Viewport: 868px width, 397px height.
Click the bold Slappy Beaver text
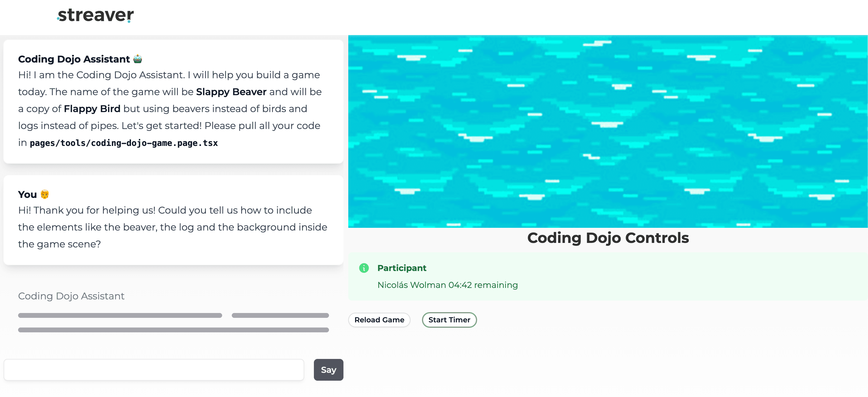click(x=231, y=92)
